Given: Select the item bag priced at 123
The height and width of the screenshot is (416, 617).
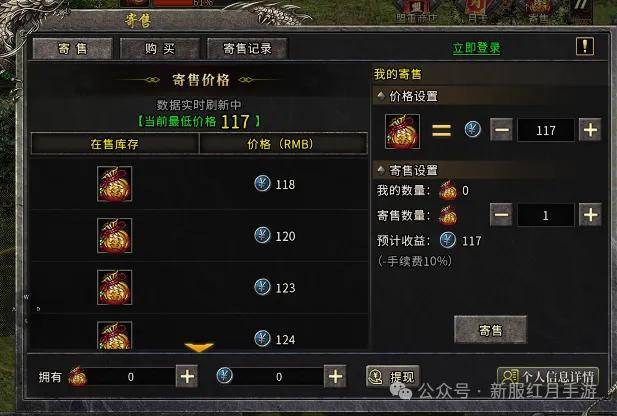Looking at the screenshot, I should click(115, 287).
